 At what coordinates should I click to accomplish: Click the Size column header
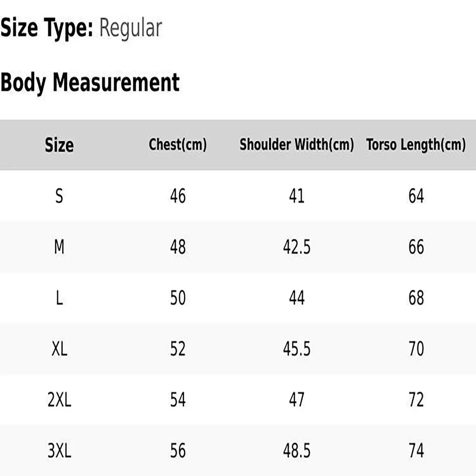pyautogui.click(x=59, y=145)
